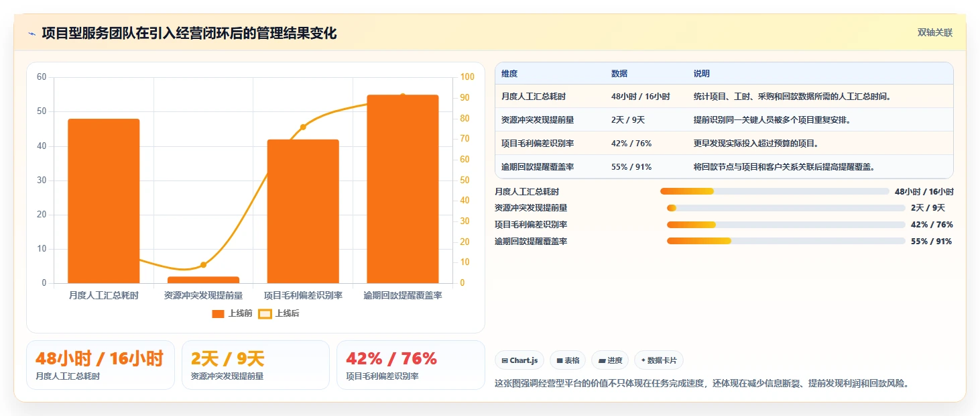980x416 pixels.
Task: Click the 项目毛利偏差识别率 progress bar
Action: coord(786,225)
